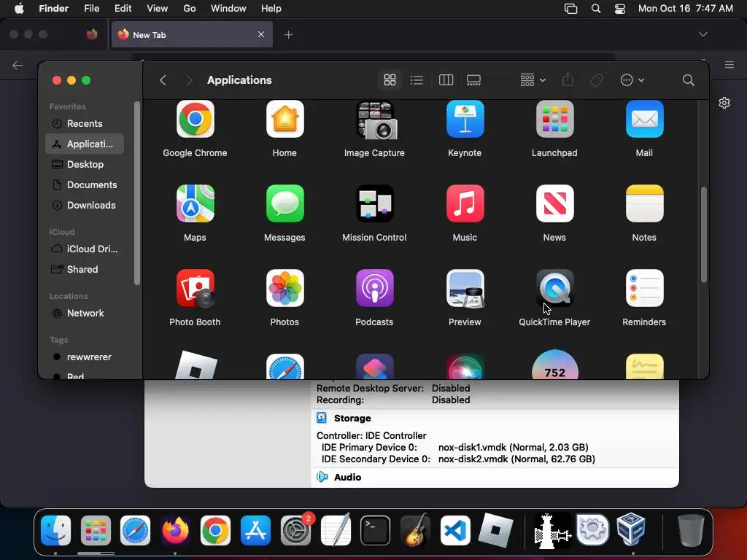Screen dimensions: 747x560
Task: Open the Home app icon
Action: point(285,119)
